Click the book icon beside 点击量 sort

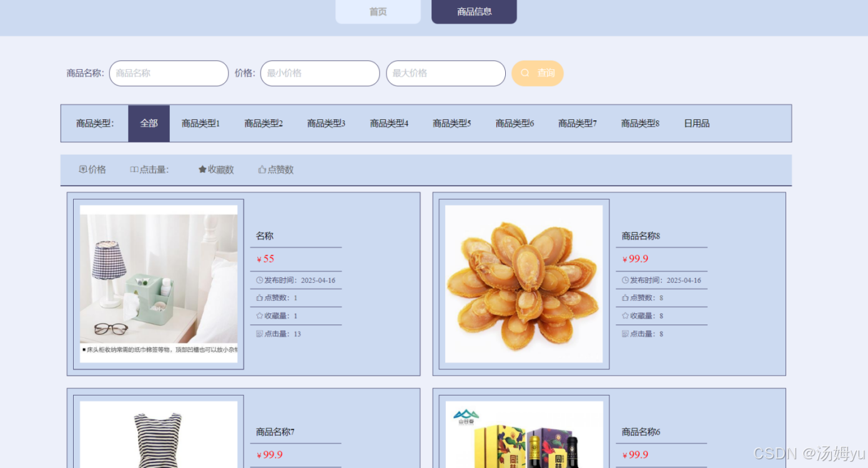pyautogui.click(x=134, y=170)
